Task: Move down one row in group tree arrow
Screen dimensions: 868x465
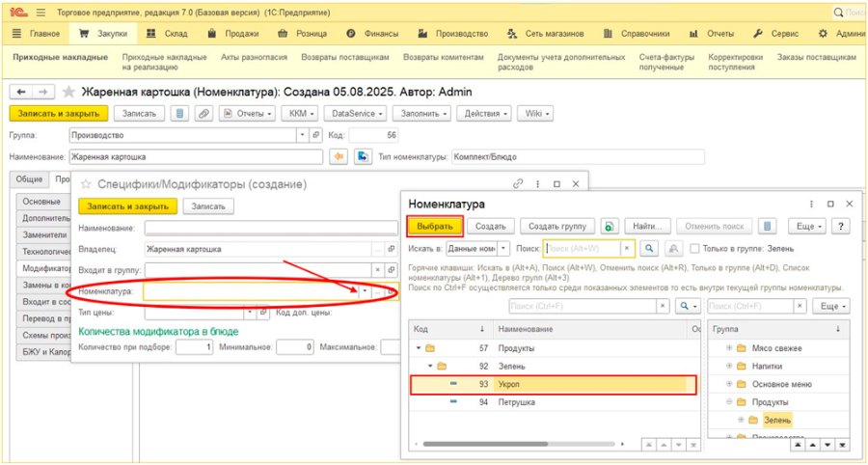Action: coord(827,445)
